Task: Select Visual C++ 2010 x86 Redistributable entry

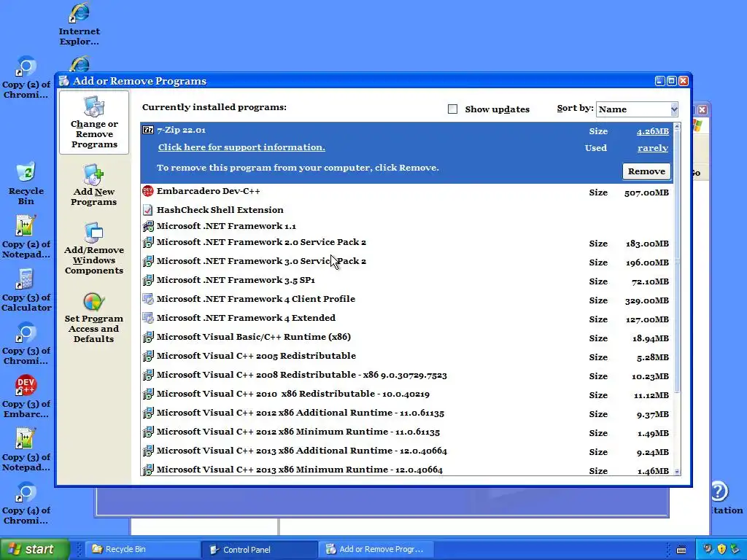Action: tap(406, 394)
